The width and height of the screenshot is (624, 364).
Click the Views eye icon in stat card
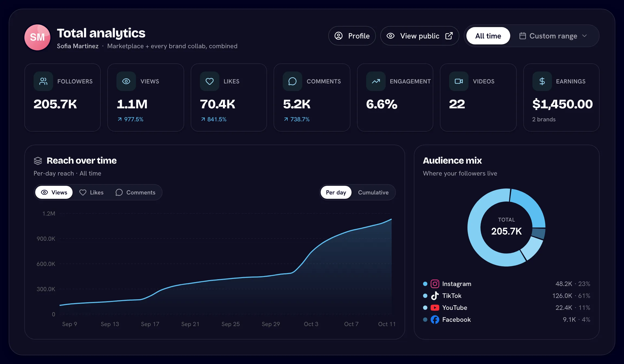click(126, 81)
